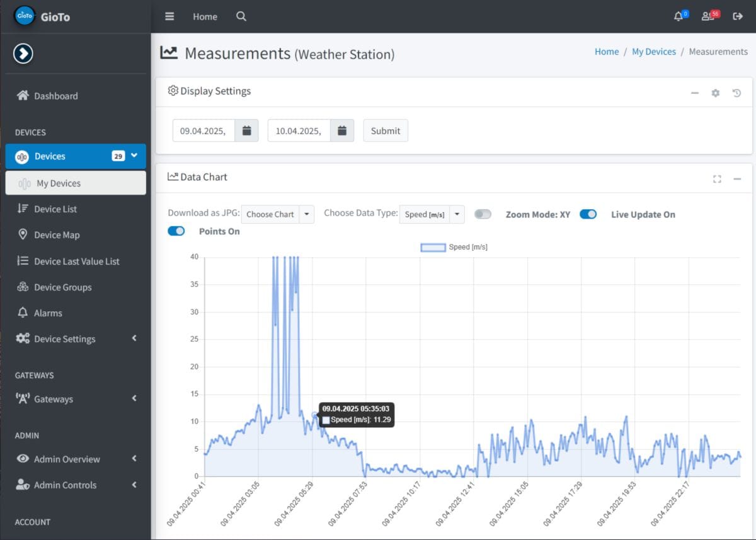Click the Speed [m/s] legend swatch
This screenshot has width=756, height=540.
(x=433, y=248)
